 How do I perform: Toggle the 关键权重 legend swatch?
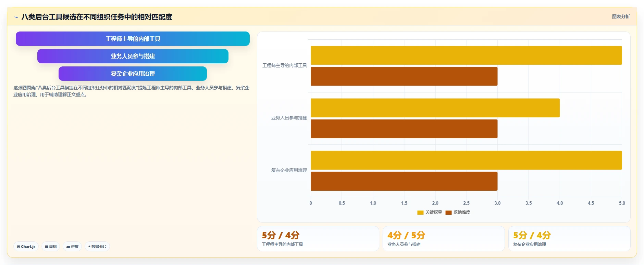click(420, 212)
